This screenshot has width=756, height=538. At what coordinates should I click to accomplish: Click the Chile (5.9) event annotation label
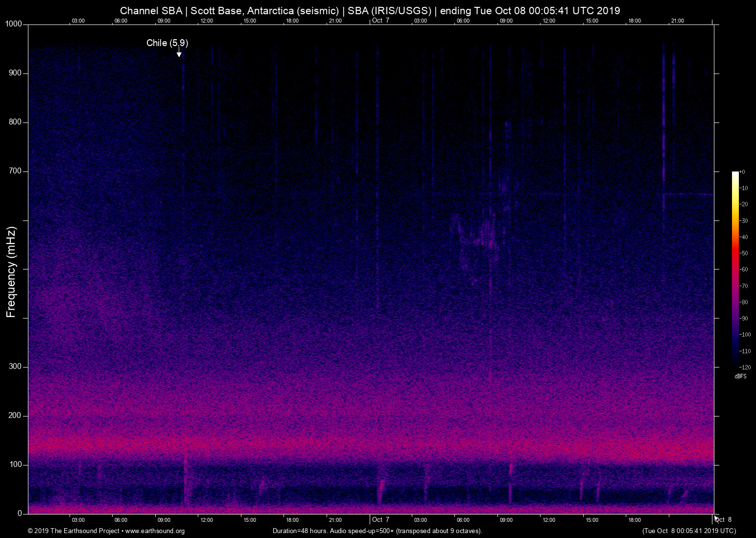167,43
